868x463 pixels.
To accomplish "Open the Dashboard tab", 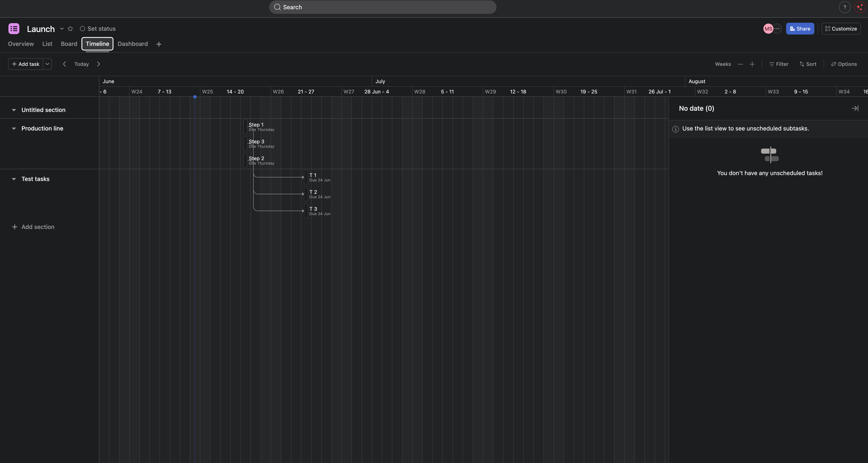I will click(x=133, y=44).
